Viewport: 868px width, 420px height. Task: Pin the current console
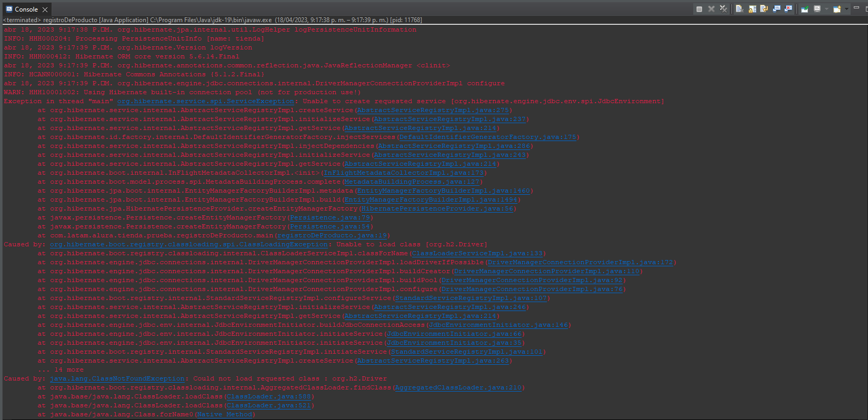click(804, 9)
